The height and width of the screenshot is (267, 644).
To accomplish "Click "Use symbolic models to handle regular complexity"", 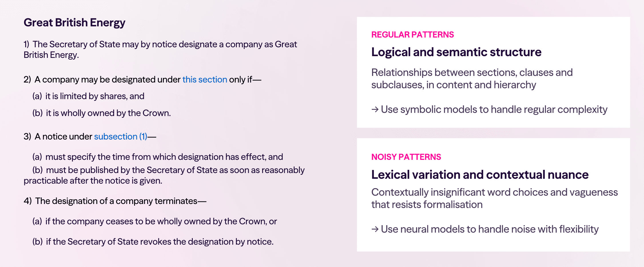I will point(494,109).
